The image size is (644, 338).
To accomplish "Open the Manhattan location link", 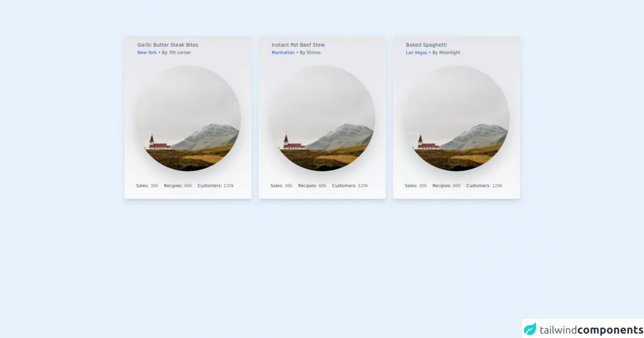I will tap(283, 53).
